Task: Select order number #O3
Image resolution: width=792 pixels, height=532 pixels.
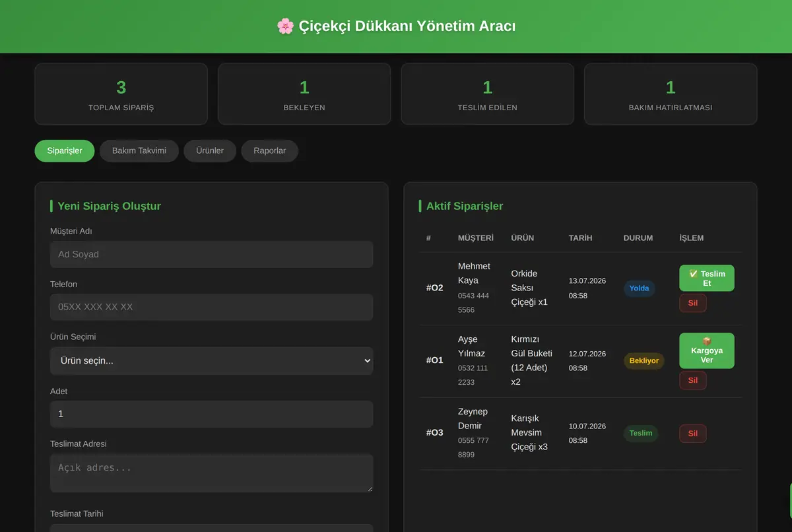Action: click(435, 433)
